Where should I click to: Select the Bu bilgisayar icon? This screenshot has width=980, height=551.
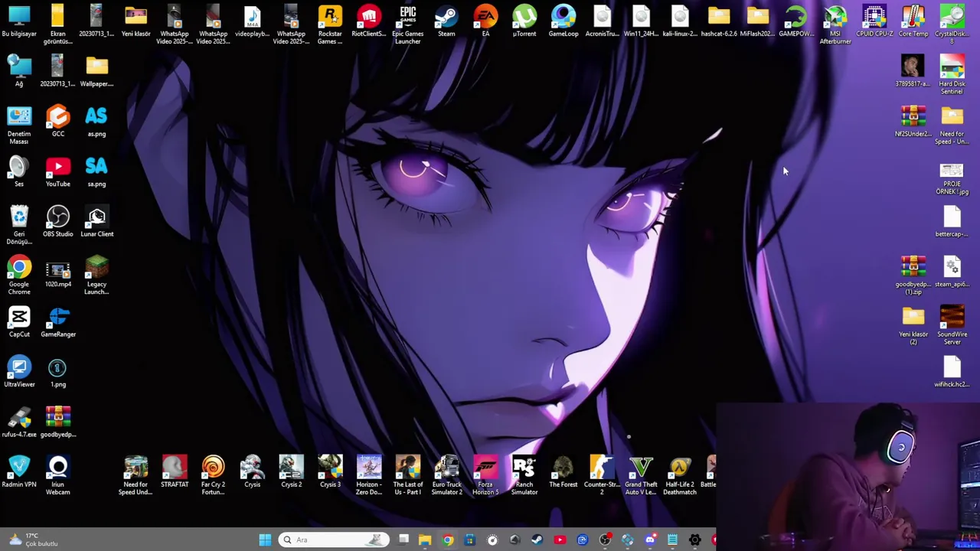click(19, 21)
